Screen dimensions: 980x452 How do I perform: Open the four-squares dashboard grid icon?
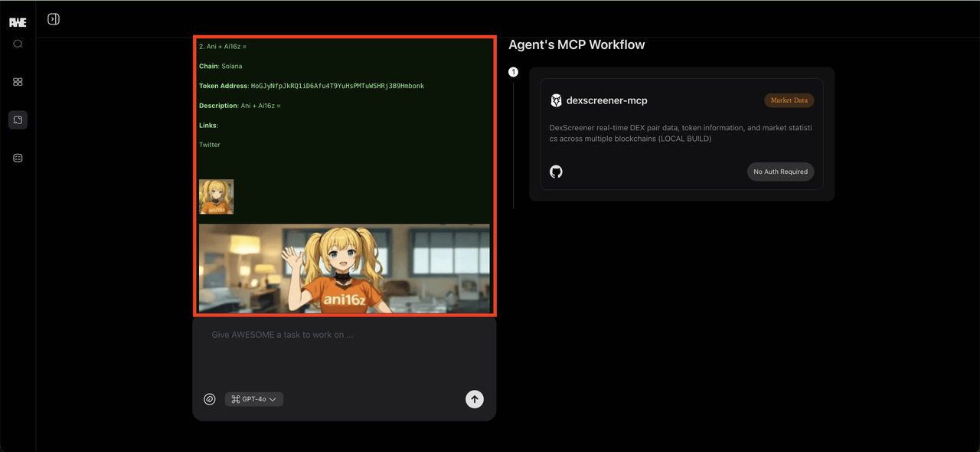(18, 82)
